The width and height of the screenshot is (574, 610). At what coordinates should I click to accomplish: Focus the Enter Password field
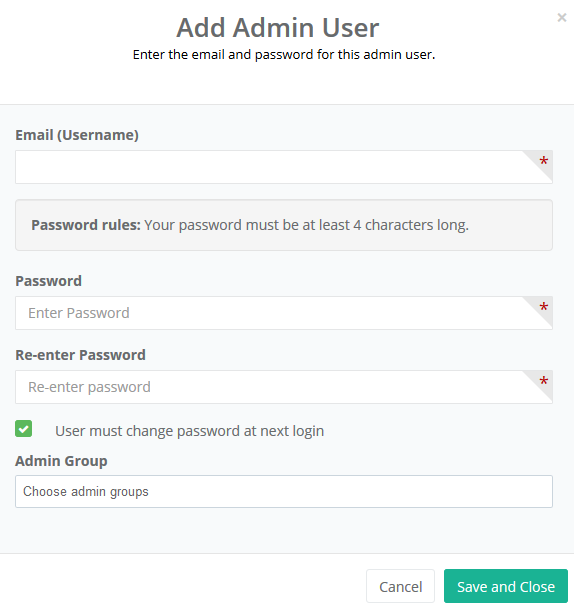coord(284,313)
